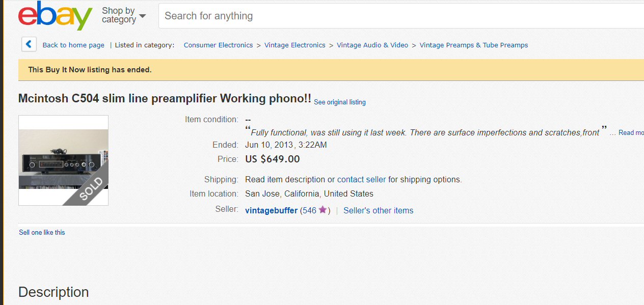The width and height of the screenshot is (644, 305).
Task: Click the listing title text
Action: [x=165, y=99]
